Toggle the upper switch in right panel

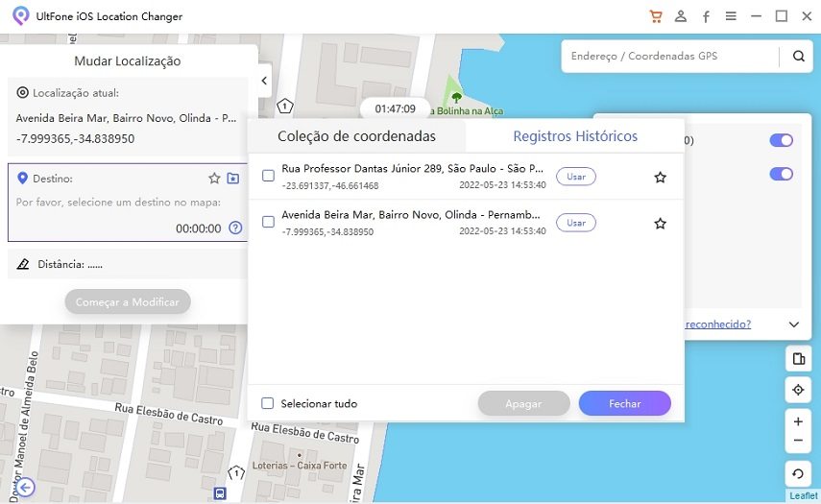tap(782, 140)
